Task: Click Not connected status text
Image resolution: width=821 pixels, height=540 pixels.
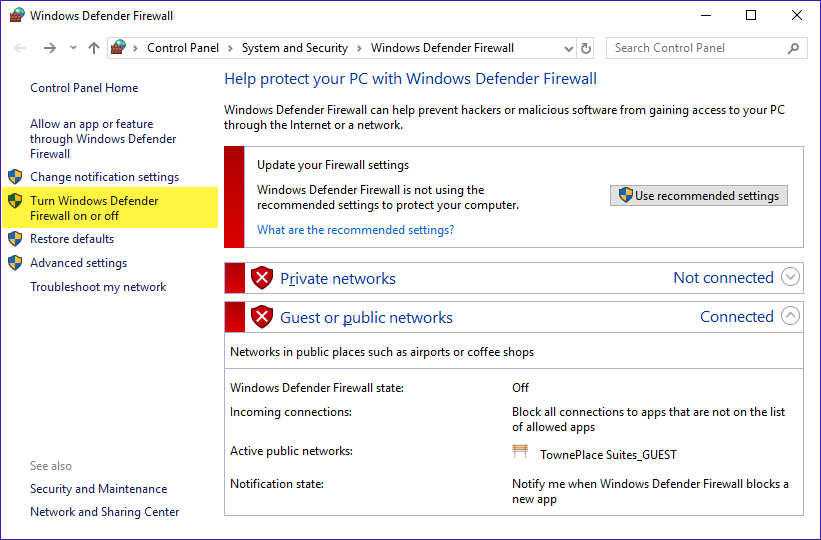Action: click(723, 278)
